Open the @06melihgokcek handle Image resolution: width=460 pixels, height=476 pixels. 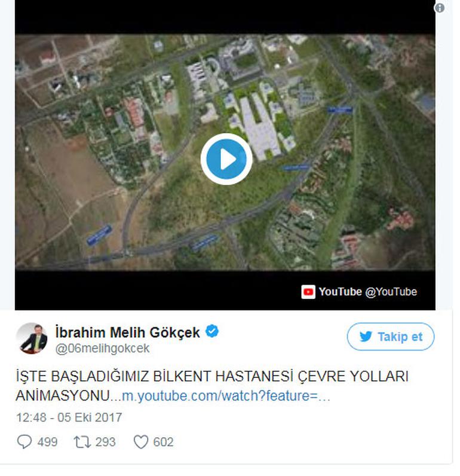tap(102, 348)
